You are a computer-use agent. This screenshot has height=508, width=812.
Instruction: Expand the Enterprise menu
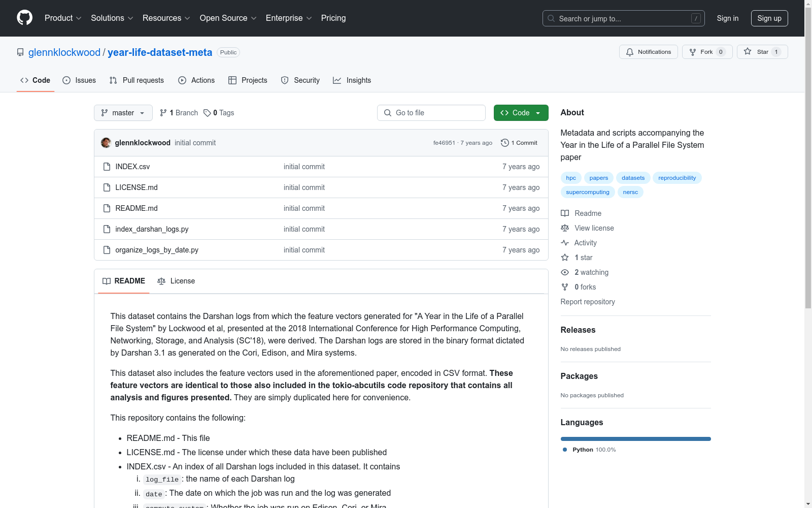(x=289, y=18)
